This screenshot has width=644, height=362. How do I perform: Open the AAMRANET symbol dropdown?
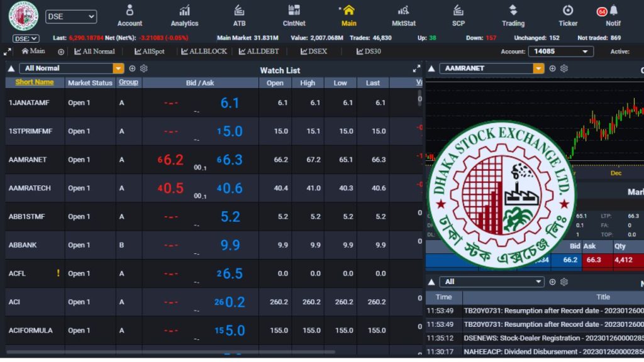(x=538, y=69)
